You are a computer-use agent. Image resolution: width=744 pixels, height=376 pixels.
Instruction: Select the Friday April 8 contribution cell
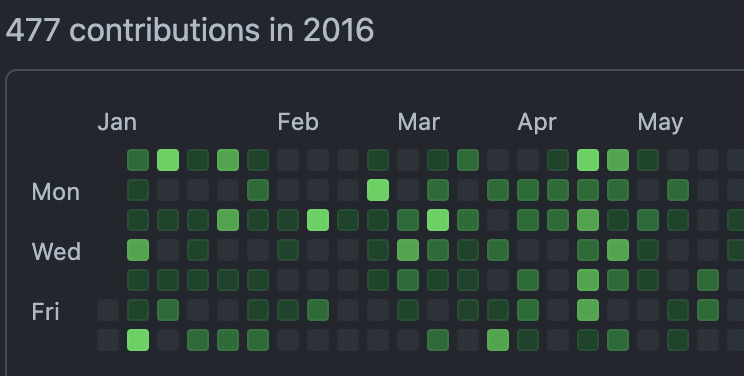coord(528,310)
